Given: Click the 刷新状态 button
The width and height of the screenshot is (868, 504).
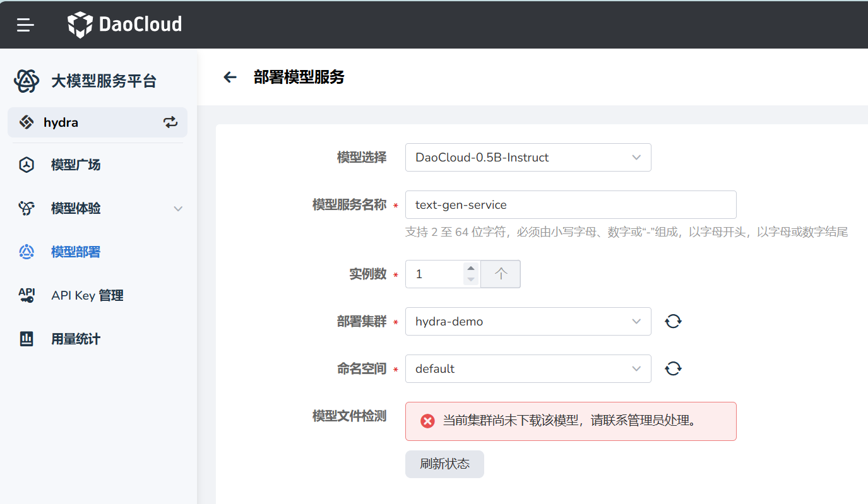Looking at the screenshot, I should 444,464.
